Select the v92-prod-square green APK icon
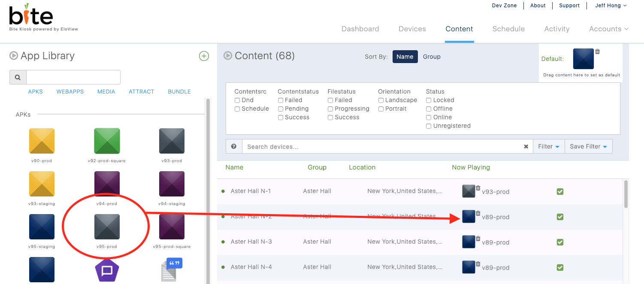This screenshot has width=644, height=284. (x=107, y=141)
